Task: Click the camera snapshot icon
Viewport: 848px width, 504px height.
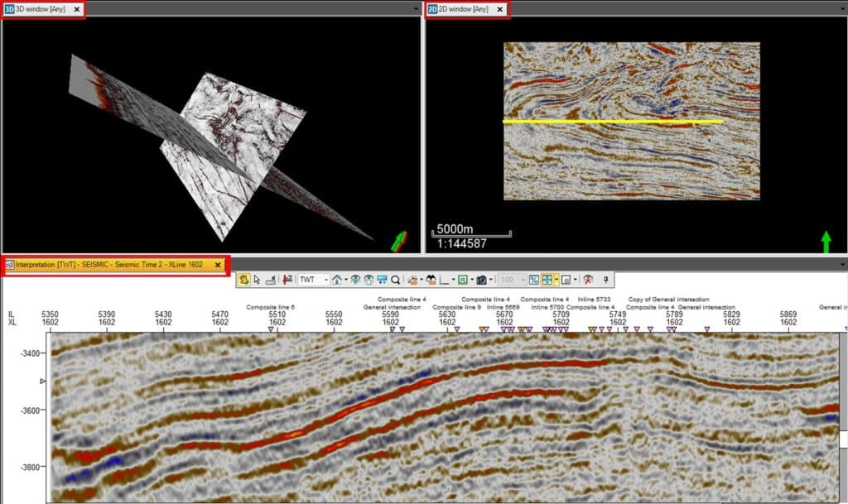Action: (x=481, y=280)
